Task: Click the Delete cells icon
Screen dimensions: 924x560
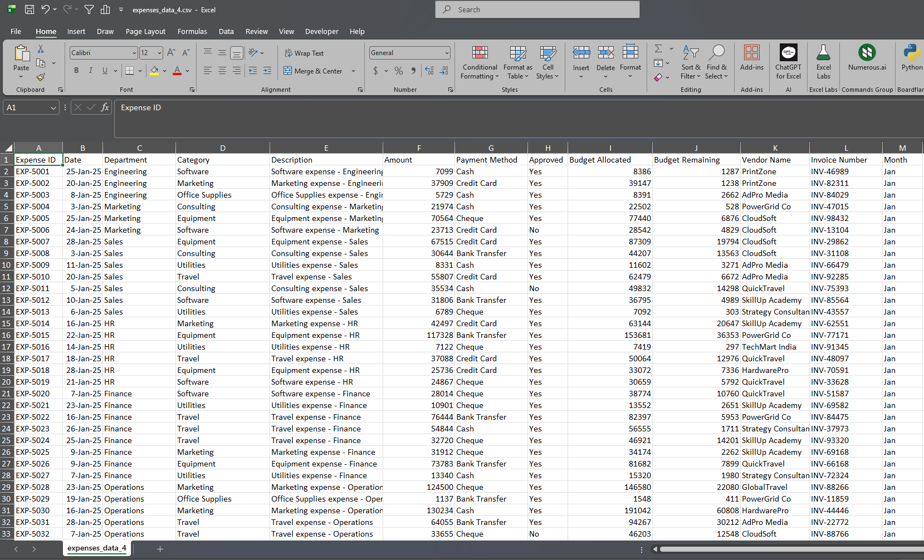Action: [605, 53]
